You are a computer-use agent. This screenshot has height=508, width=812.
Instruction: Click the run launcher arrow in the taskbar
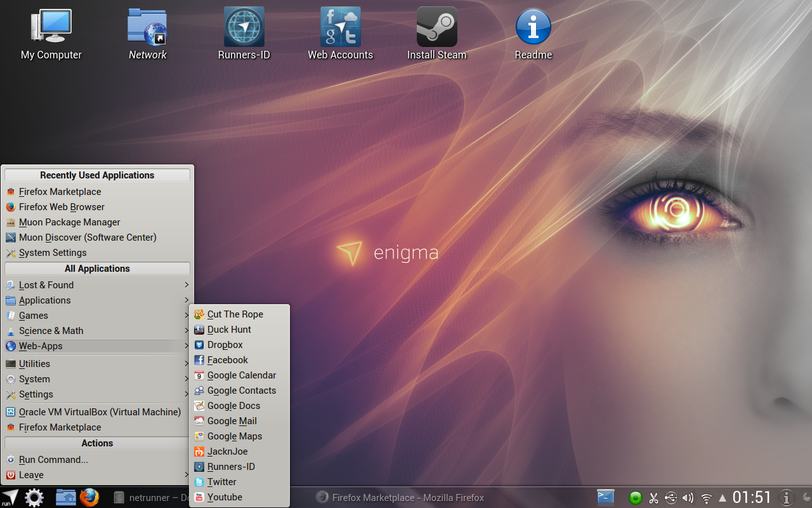pos(10,497)
